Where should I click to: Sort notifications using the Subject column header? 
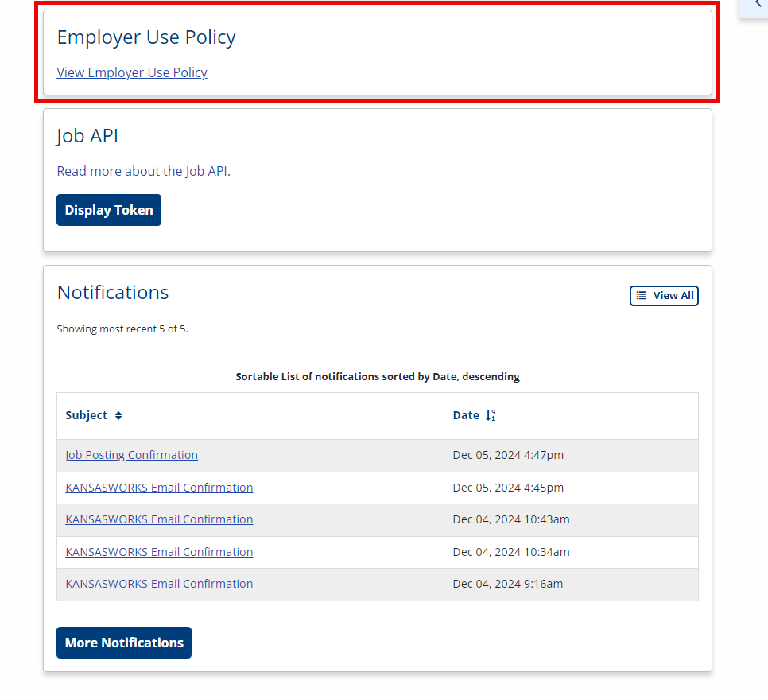coord(86,416)
